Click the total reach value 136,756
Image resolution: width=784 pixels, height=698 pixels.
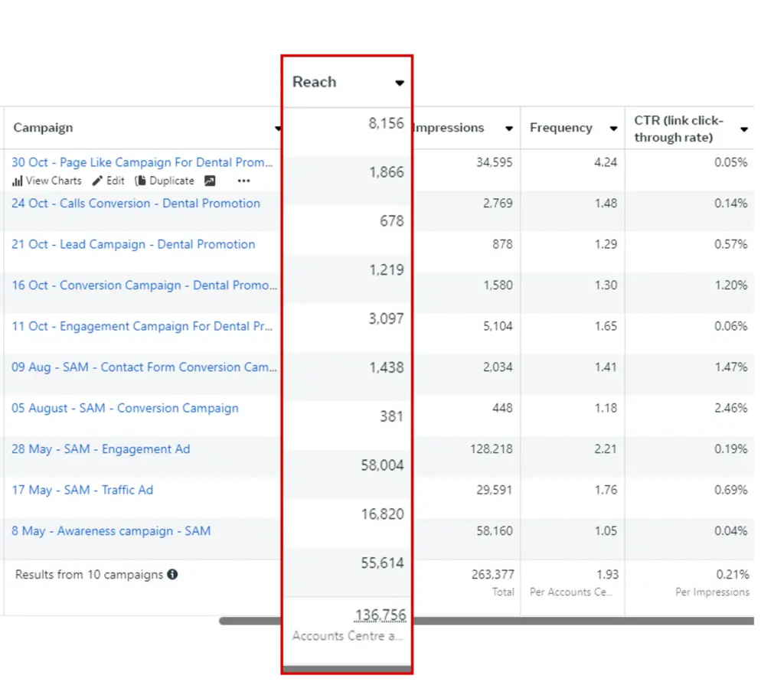tap(380, 615)
